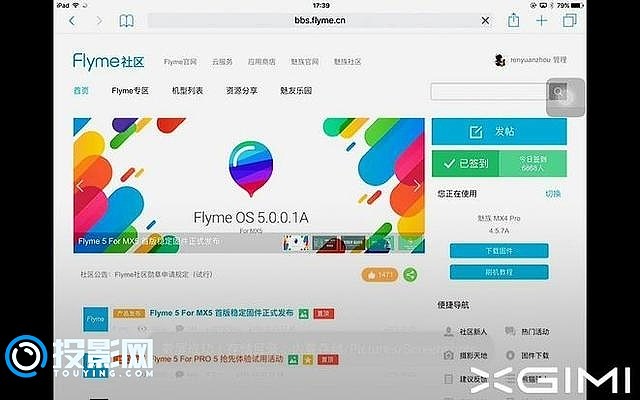Open a new tab with plus icon
Screen dimensions: 640x400
coord(542,20)
